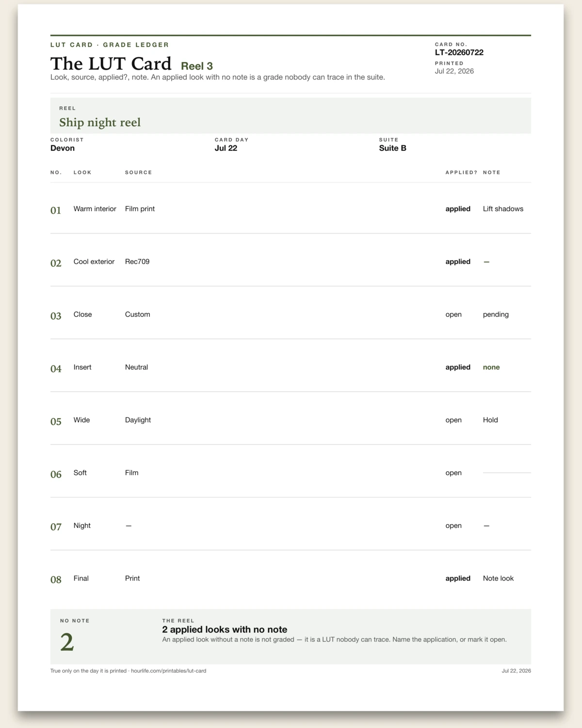Click the Reel 3 heading label
This screenshot has width=582, height=728.
(197, 66)
